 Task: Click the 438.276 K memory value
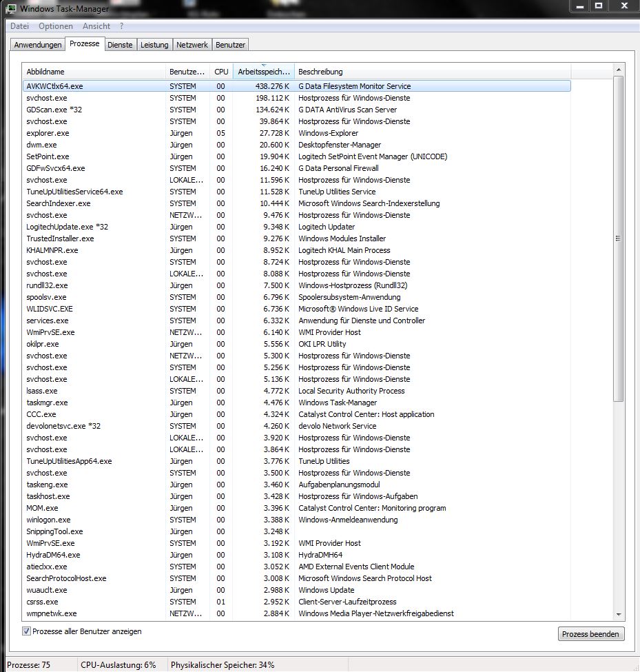(272, 86)
